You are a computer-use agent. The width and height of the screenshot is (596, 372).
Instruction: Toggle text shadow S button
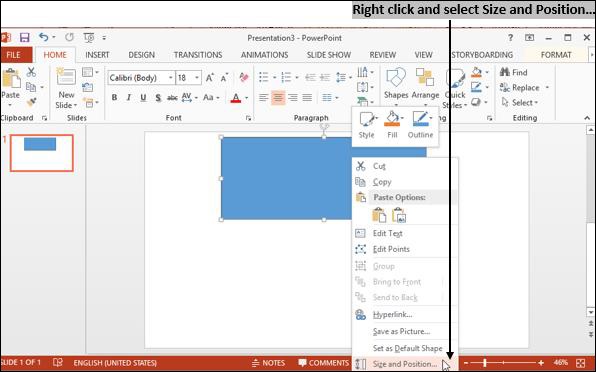158,98
